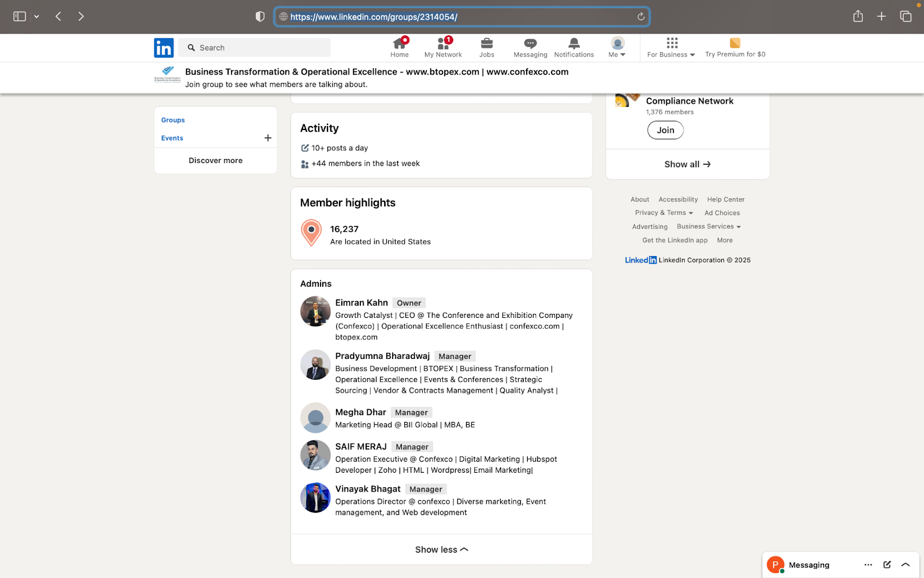924x578 pixels.
Task: Click 10+ posts a day text
Action: click(340, 148)
